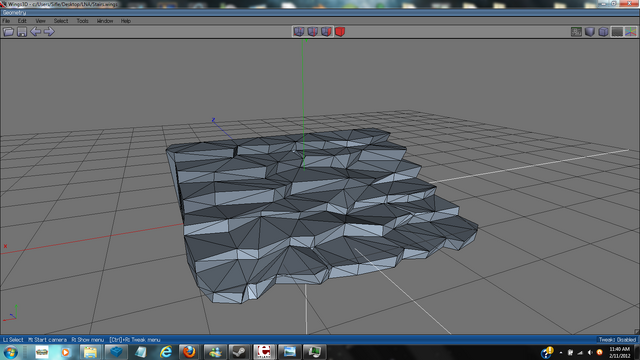This screenshot has width=640, height=360.
Task: Toggle orthographic/perspective view cube icon
Action: coord(603,31)
